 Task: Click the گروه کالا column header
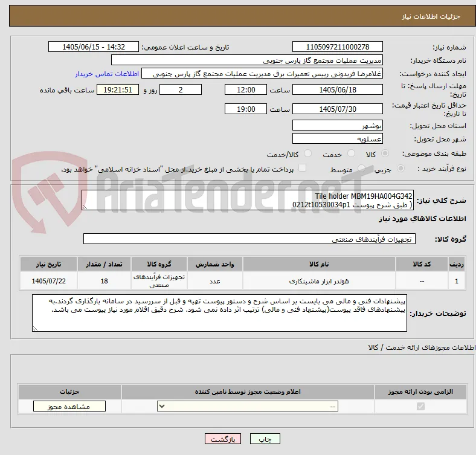pos(159,264)
